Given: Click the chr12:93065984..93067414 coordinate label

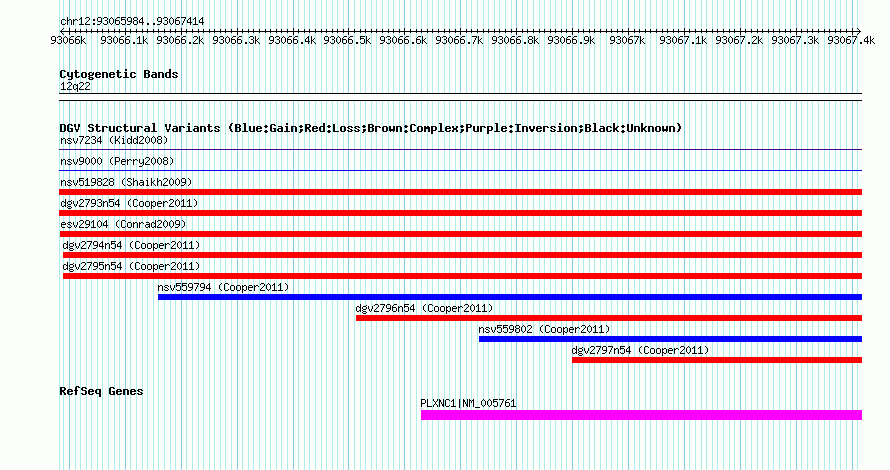Looking at the screenshot, I should [132, 22].
